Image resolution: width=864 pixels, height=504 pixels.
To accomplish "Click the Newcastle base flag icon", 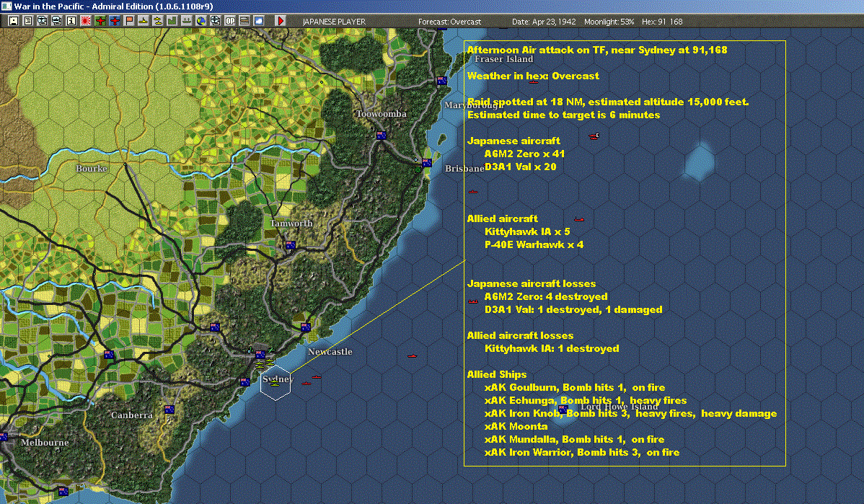I will tap(306, 327).
